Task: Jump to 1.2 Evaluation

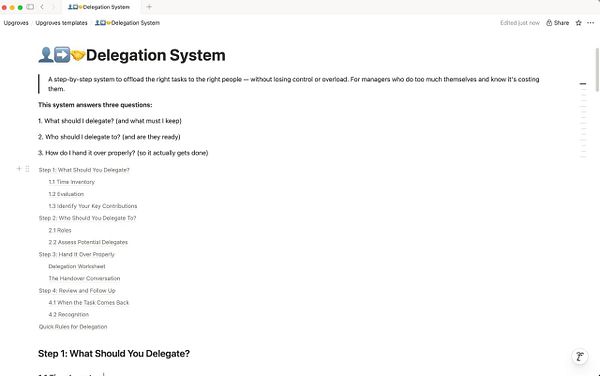Action: 66,194
